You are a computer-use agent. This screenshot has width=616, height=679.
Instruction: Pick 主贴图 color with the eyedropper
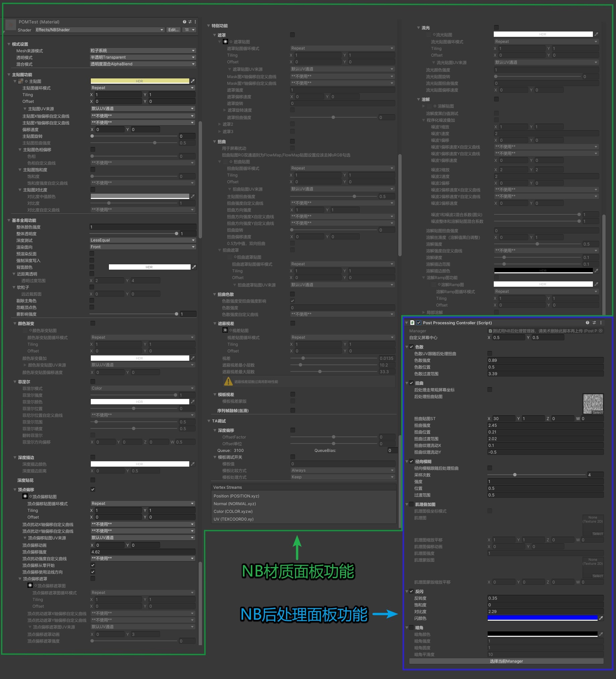point(193,81)
